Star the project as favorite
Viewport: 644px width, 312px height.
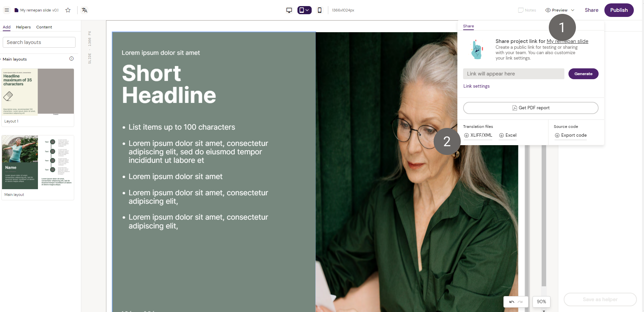point(68,10)
